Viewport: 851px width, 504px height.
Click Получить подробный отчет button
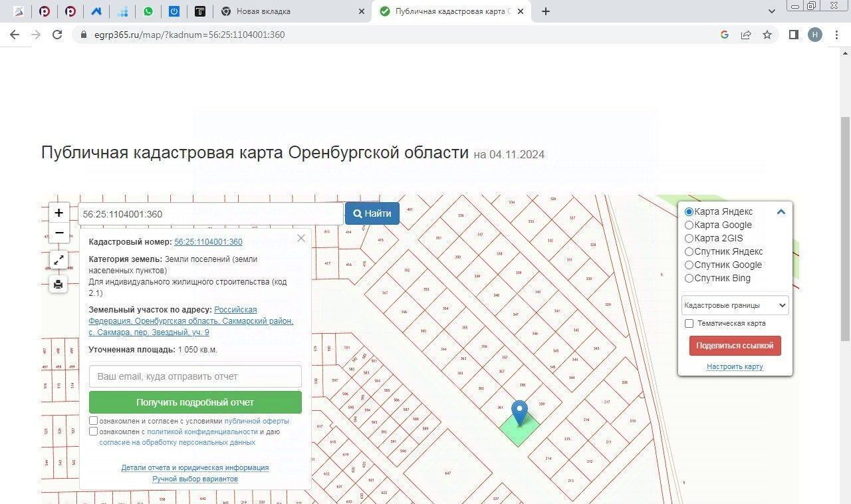click(195, 402)
